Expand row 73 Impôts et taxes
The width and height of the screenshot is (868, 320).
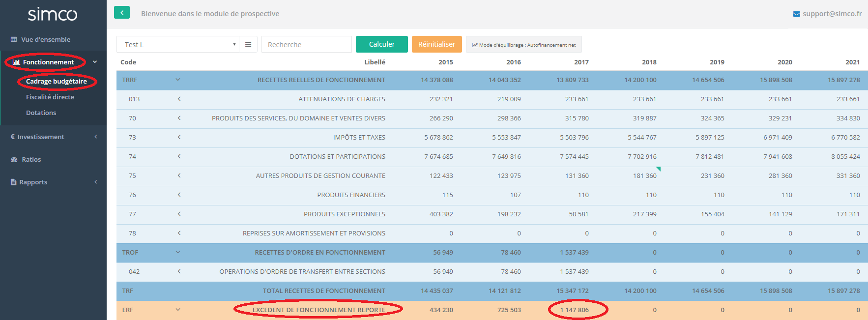coord(179,137)
